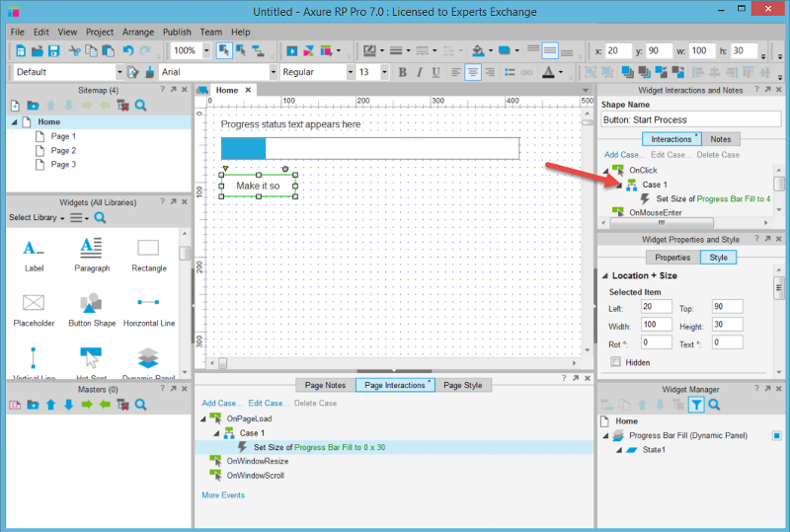The height and width of the screenshot is (532, 790).
Task: Open the Publish menu
Action: 177,32
